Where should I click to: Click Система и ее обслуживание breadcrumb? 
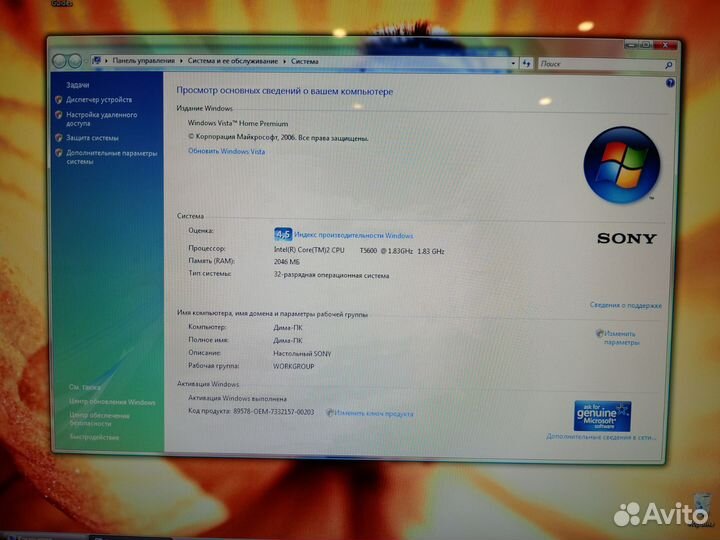point(233,61)
